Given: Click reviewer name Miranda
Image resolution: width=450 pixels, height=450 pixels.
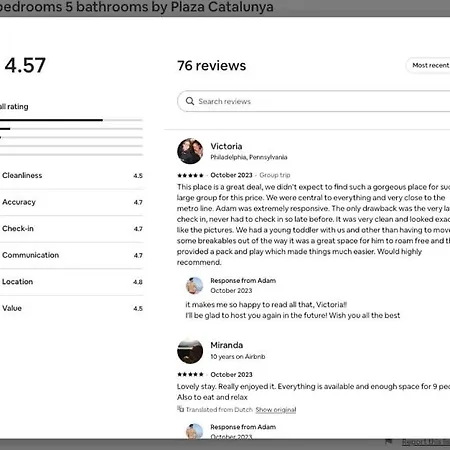Looking at the screenshot, I should pyautogui.click(x=227, y=345).
